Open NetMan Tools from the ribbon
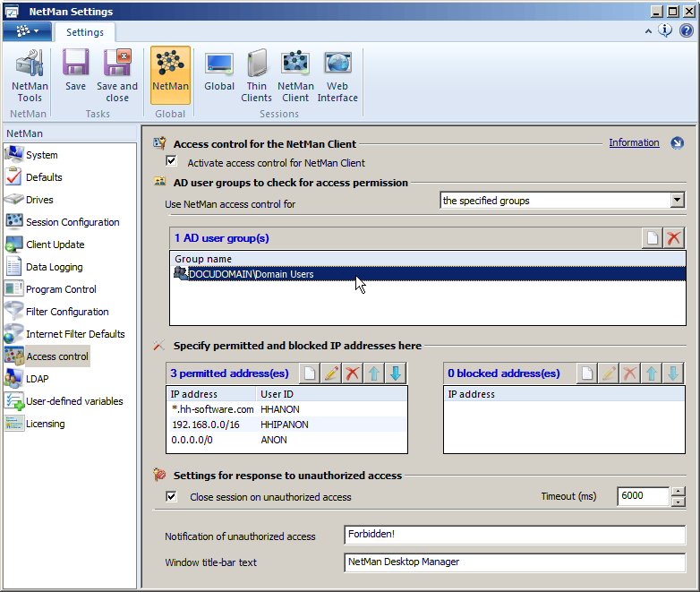 click(30, 76)
